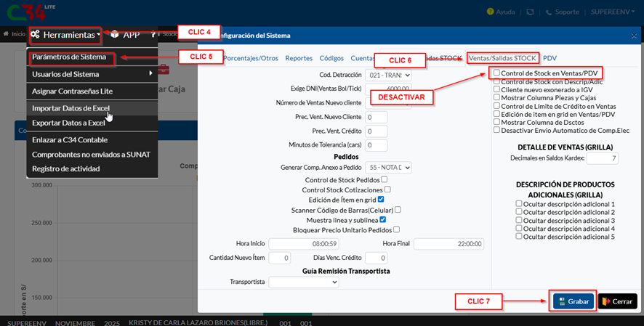Screen dimensions: 644x326
Task: Click the APP box icon
Action: coord(115,34)
